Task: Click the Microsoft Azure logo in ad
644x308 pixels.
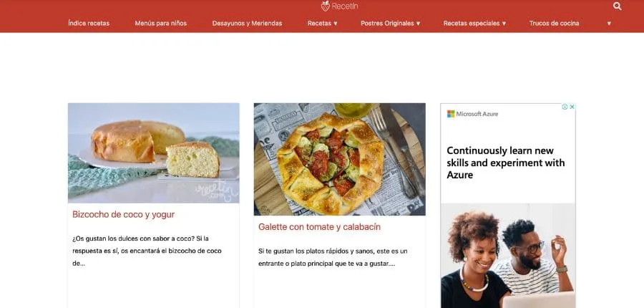Action: 472,114
